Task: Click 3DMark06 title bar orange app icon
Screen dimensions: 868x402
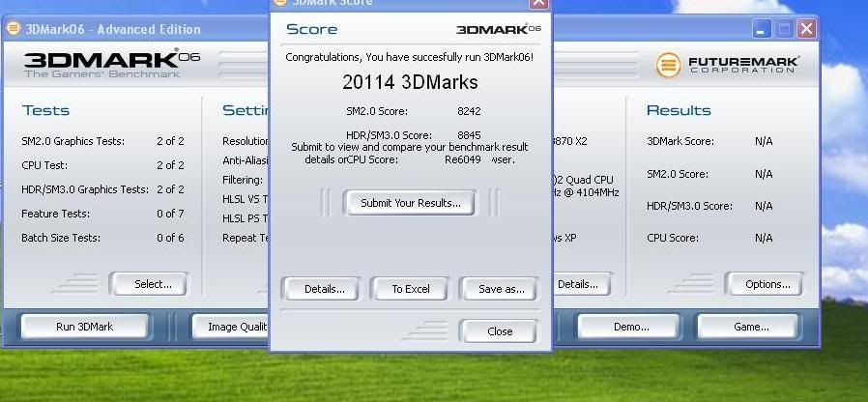Action: 14,28
